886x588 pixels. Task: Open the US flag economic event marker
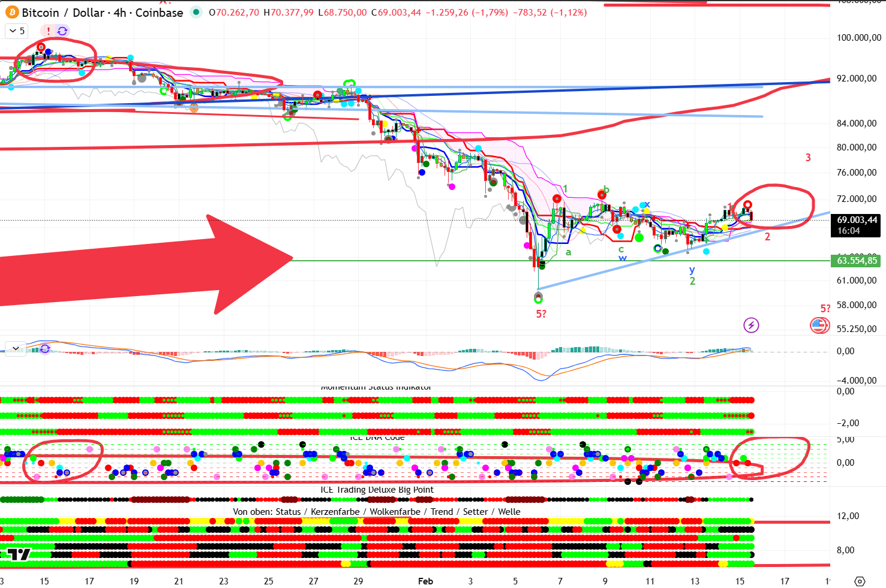click(x=819, y=325)
